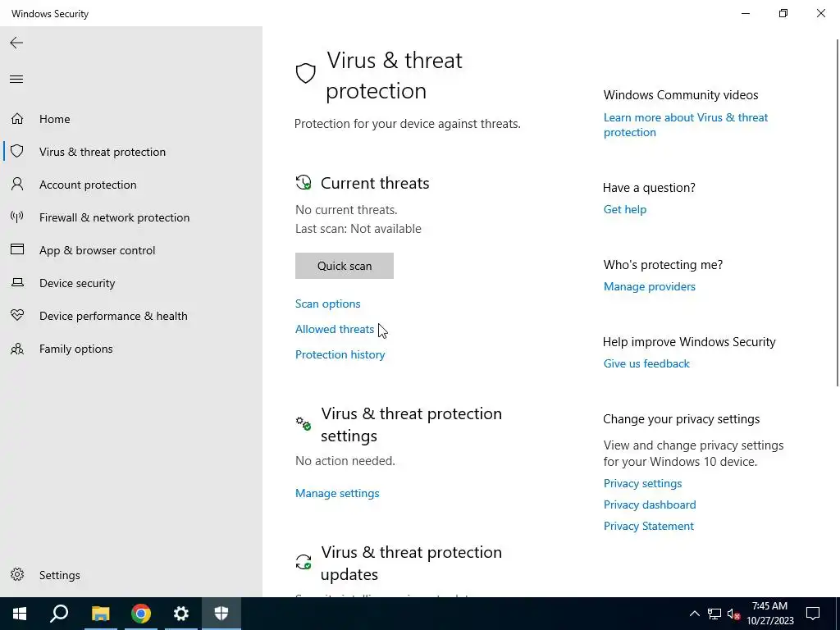The width and height of the screenshot is (840, 630).
Task: View Protection history
Action: coord(340,354)
